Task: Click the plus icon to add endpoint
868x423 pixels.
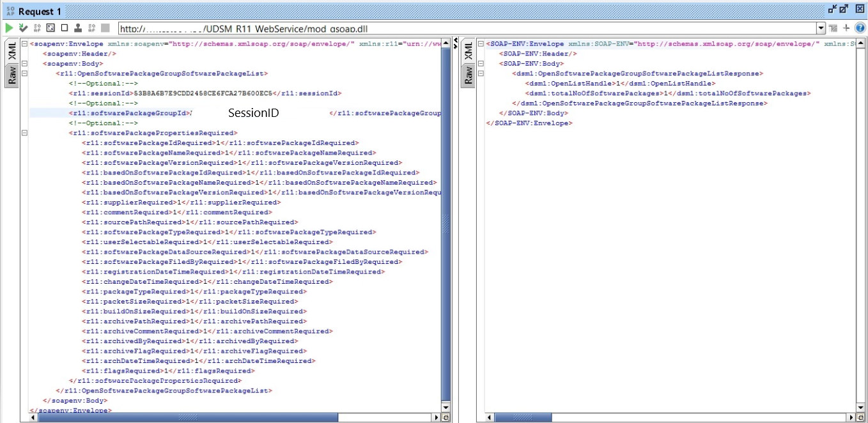Action: tap(846, 28)
